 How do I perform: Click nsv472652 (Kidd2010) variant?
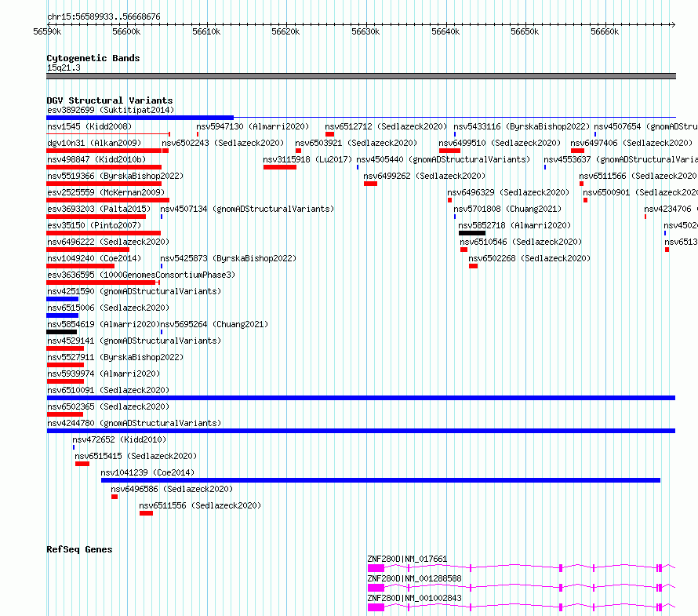tap(119, 439)
